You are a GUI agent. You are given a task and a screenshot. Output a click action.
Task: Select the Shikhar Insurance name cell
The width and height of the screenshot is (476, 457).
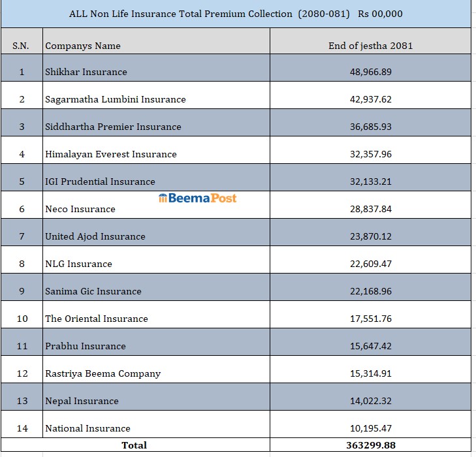[86, 72]
